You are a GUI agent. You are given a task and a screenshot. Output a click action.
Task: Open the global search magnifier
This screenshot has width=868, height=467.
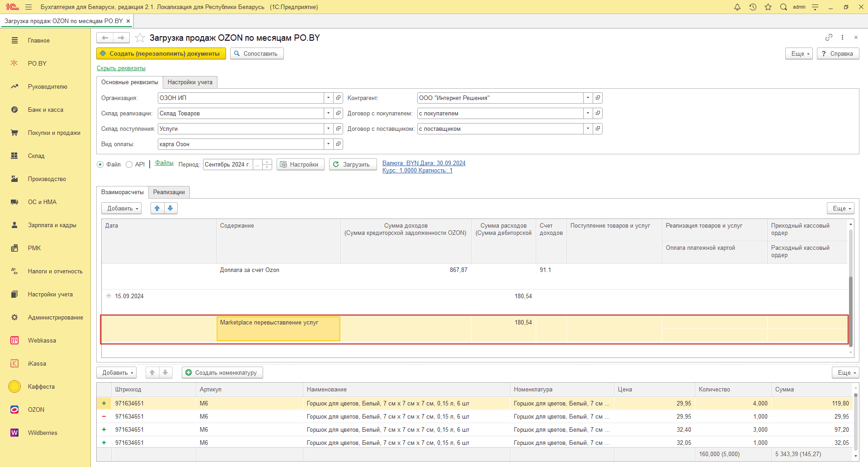tap(783, 7)
